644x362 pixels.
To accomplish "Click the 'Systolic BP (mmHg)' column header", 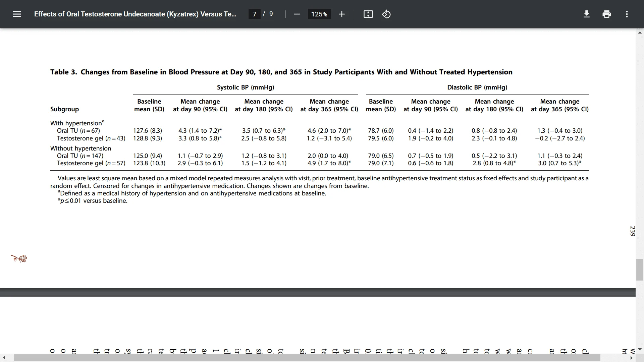I will [246, 87].
